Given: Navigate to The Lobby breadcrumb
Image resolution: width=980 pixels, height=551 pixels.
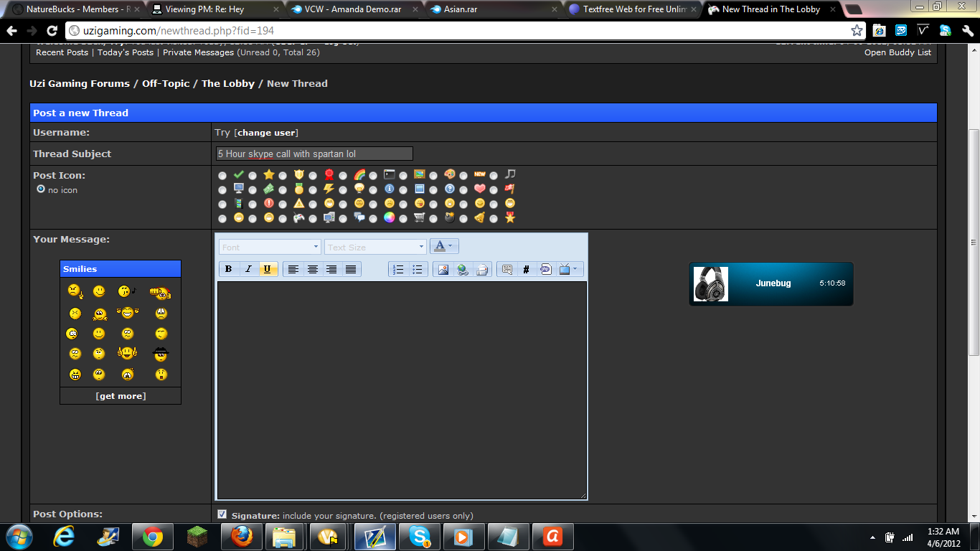Looking at the screenshot, I should (x=228, y=83).
